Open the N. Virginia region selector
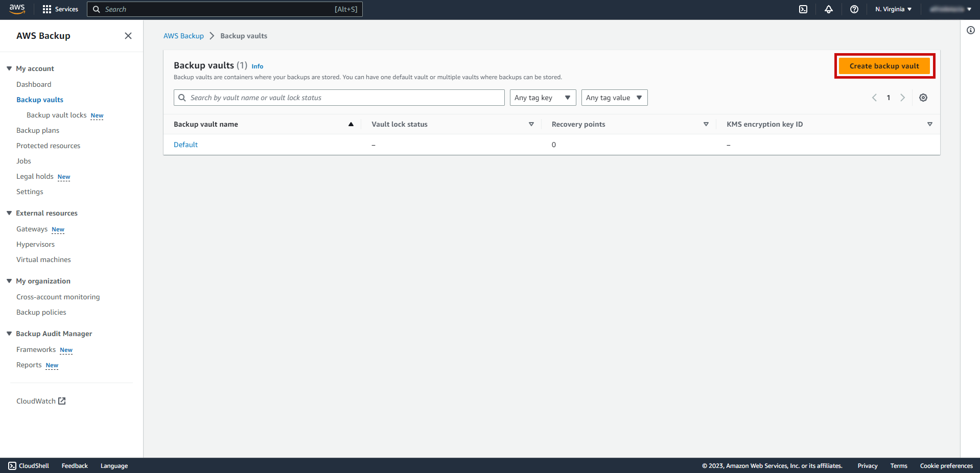 pyautogui.click(x=893, y=9)
